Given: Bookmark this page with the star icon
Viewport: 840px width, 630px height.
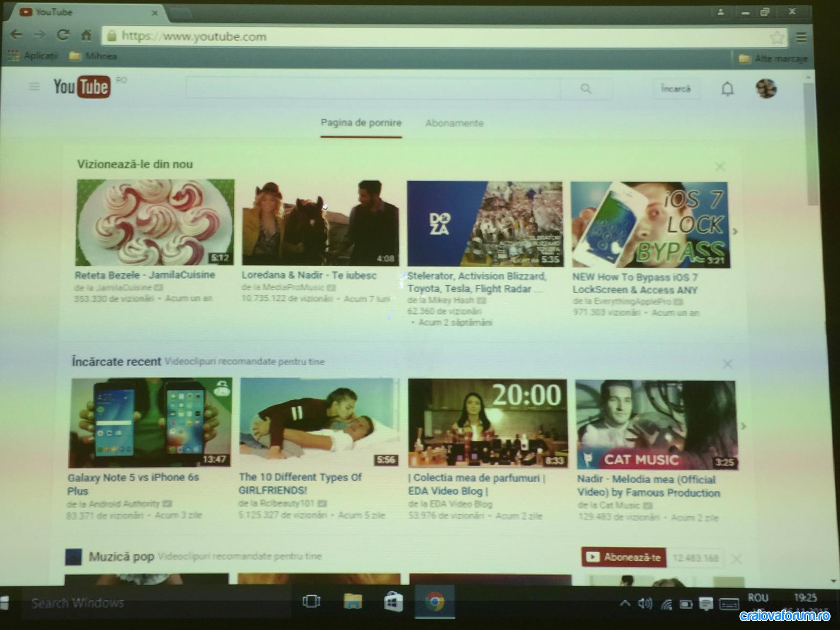Looking at the screenshot, I should (776, 37).
